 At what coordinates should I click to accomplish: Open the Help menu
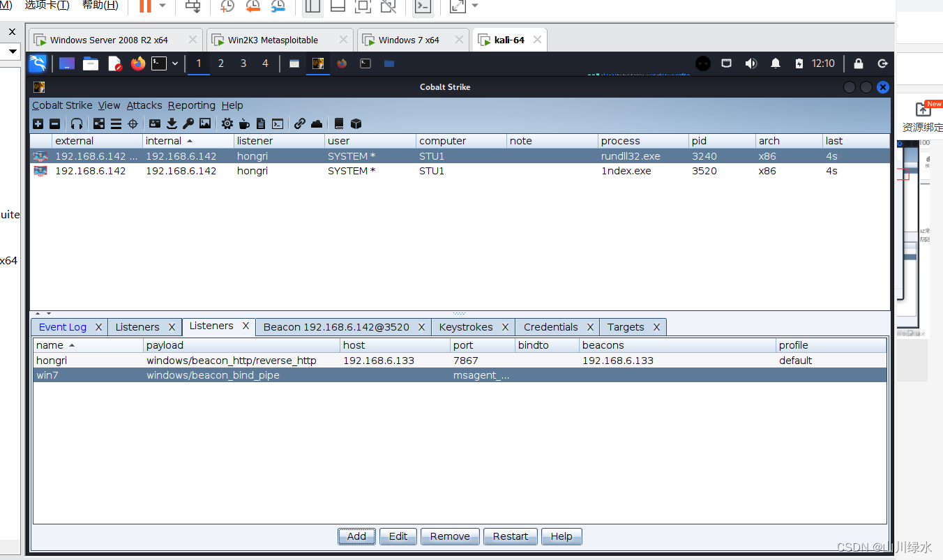[232, 105]
